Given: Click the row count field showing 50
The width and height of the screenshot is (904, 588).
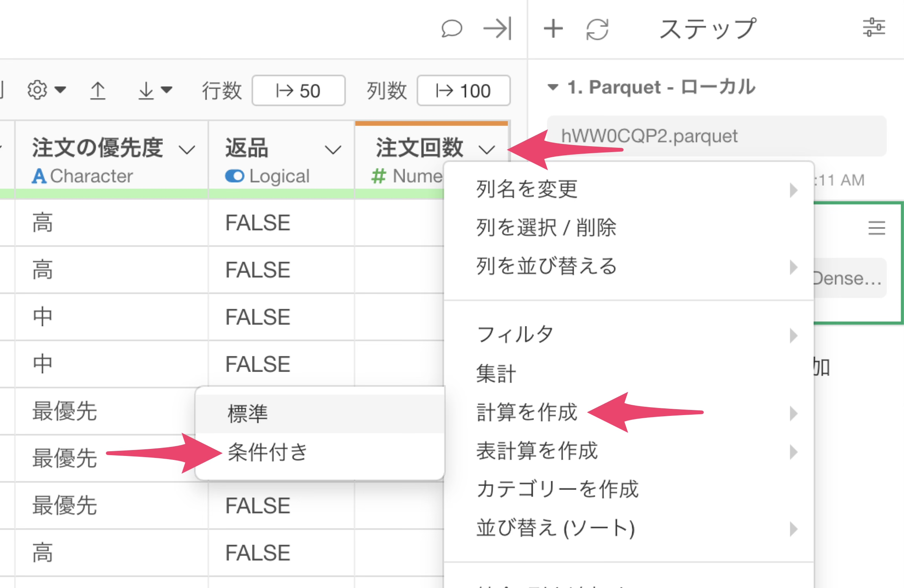Looking at the screenshot, I should tap(298, 90).
